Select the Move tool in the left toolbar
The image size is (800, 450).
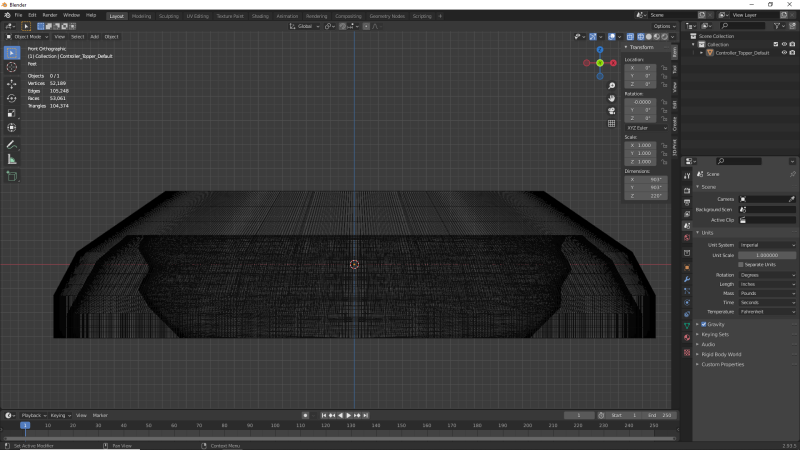(11, 83)
